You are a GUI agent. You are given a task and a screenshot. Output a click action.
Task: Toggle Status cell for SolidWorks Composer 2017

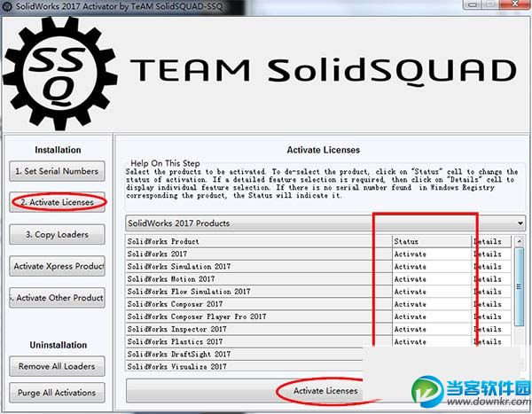click(432, 304)
